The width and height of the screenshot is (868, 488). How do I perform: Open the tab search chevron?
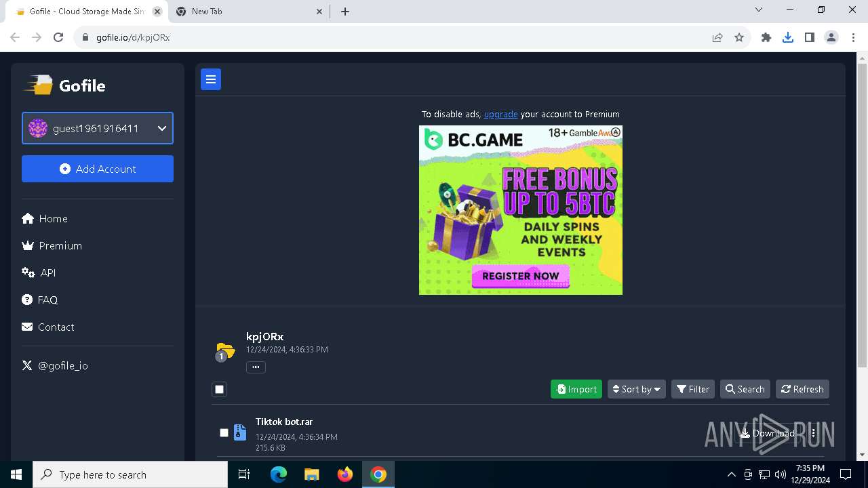(759, 10)
